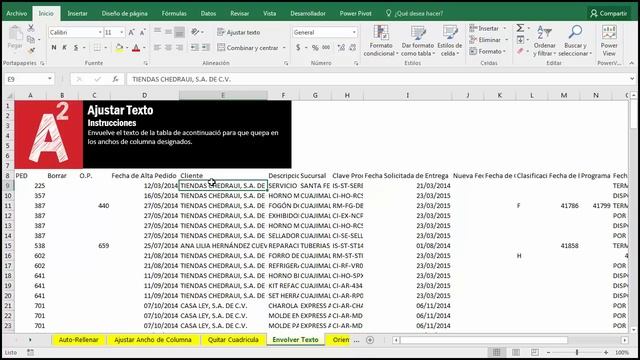Click the Copy icon
This screenshot has height=360, width=640.
point(31,40)
